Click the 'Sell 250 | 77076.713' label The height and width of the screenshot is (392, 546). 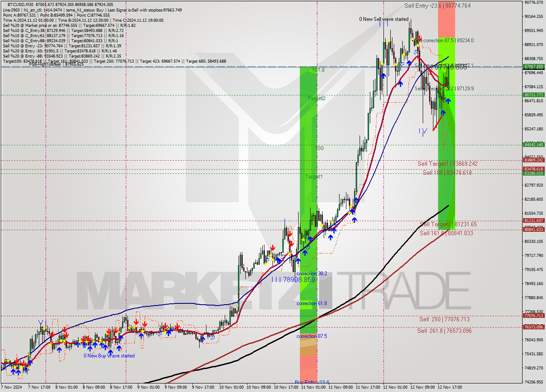click(444, 319)
